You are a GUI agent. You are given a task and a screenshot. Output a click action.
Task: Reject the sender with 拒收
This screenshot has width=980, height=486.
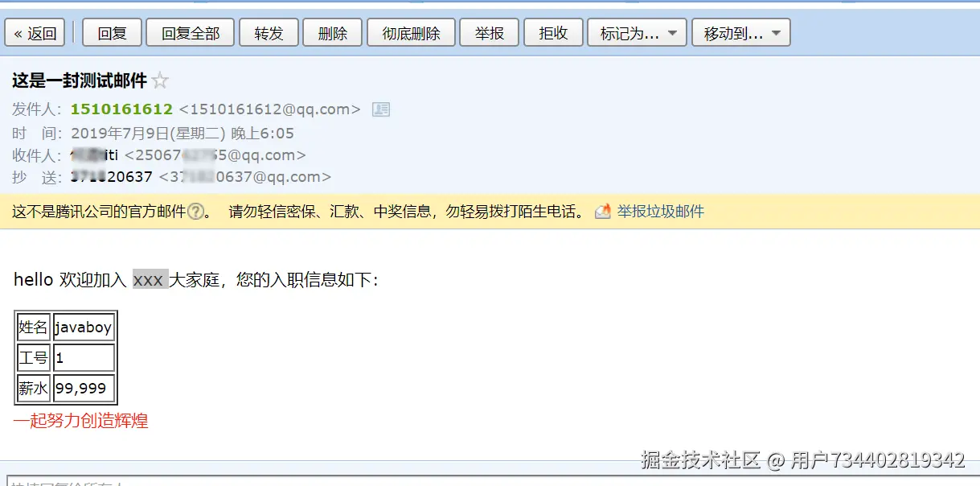tap(553, 33)
